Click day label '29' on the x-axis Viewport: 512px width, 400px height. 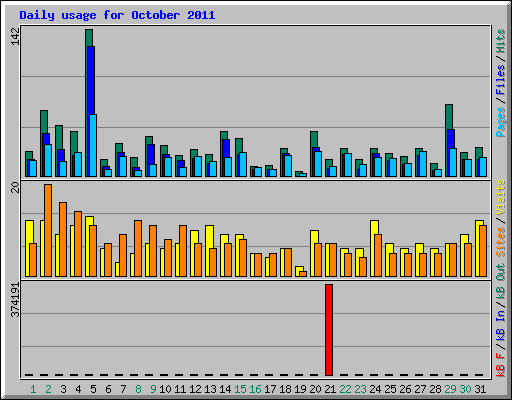pos(450,389)
